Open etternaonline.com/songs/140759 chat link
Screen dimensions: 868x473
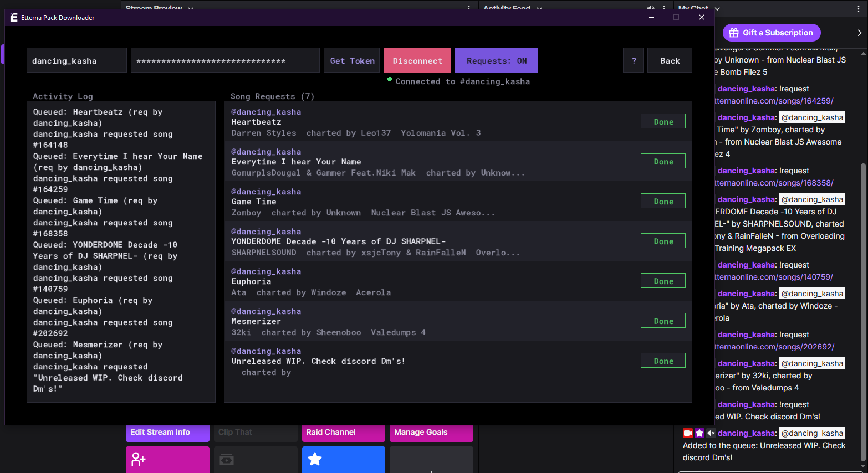[x=774, y=277]
